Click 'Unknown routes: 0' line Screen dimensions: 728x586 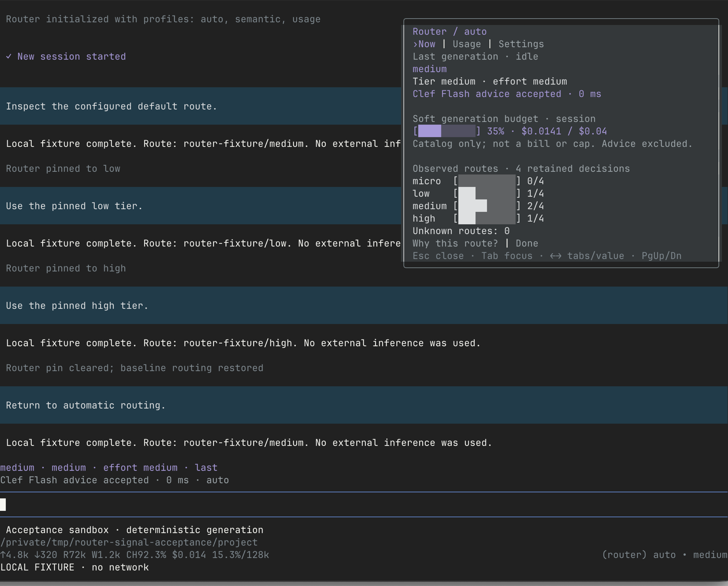(461, 231)
